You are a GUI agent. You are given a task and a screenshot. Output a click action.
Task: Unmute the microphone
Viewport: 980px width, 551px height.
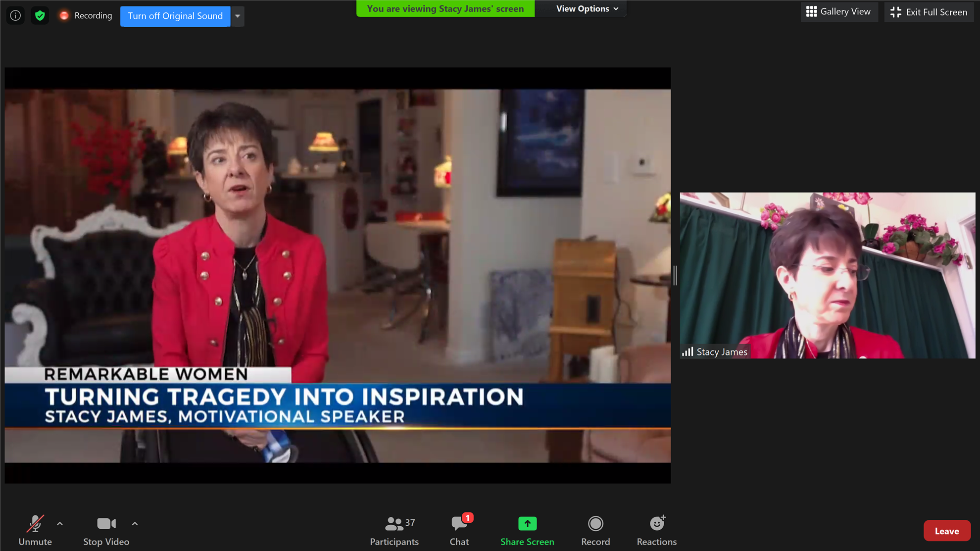(35, 531)
